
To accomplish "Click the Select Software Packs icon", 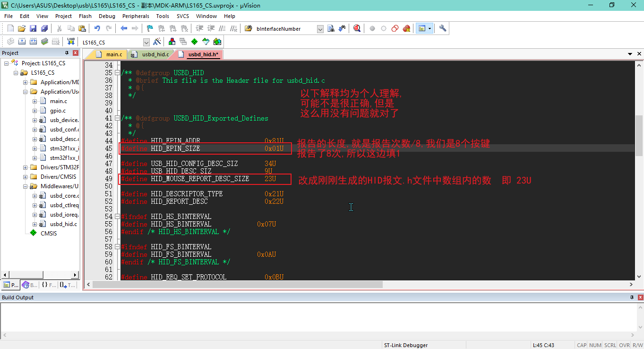I will pyautogui.click(x=206, y=42).
